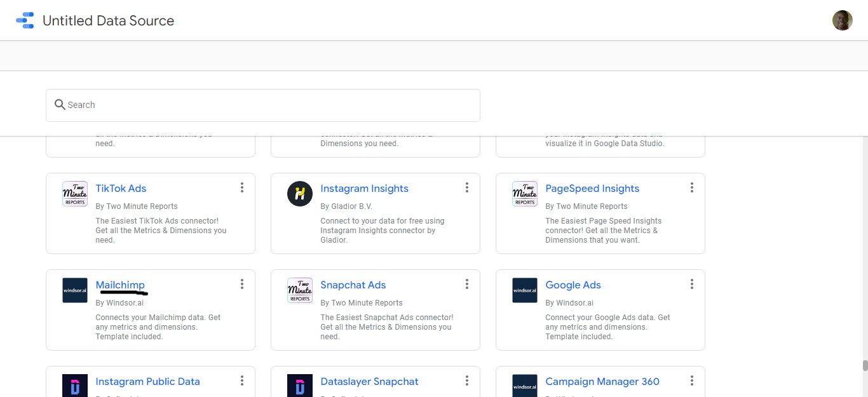Open the TikTok Ads connector
The width and height of the screenshot is (868, 397).
click(121, 189)
